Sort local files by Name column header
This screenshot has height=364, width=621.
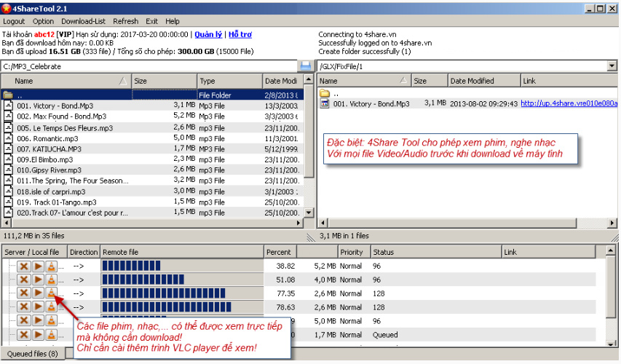[66, 81]
